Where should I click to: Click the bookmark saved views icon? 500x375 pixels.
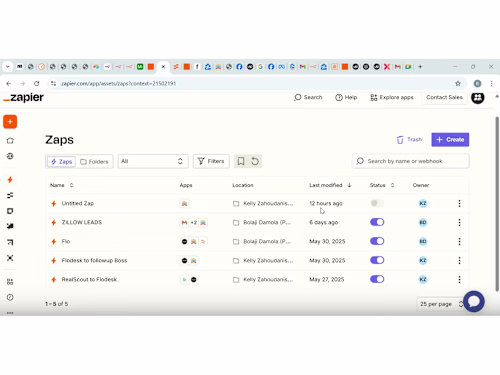(x=241, y=161)
